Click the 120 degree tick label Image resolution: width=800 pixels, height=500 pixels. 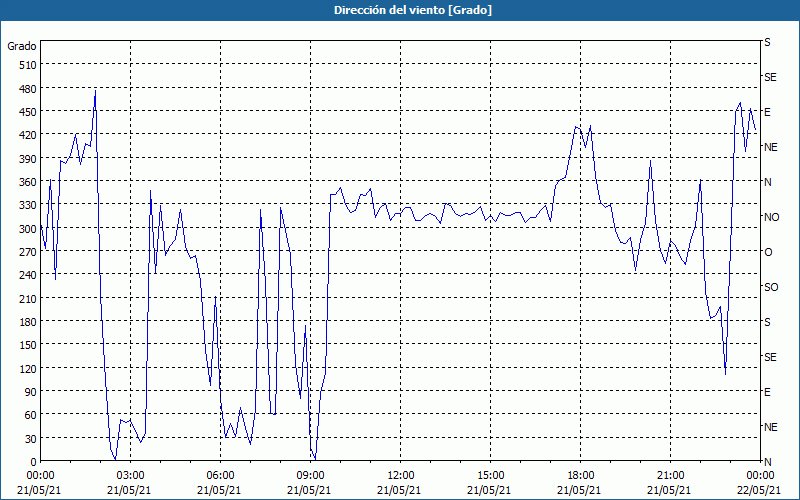(x=28, y=368)
